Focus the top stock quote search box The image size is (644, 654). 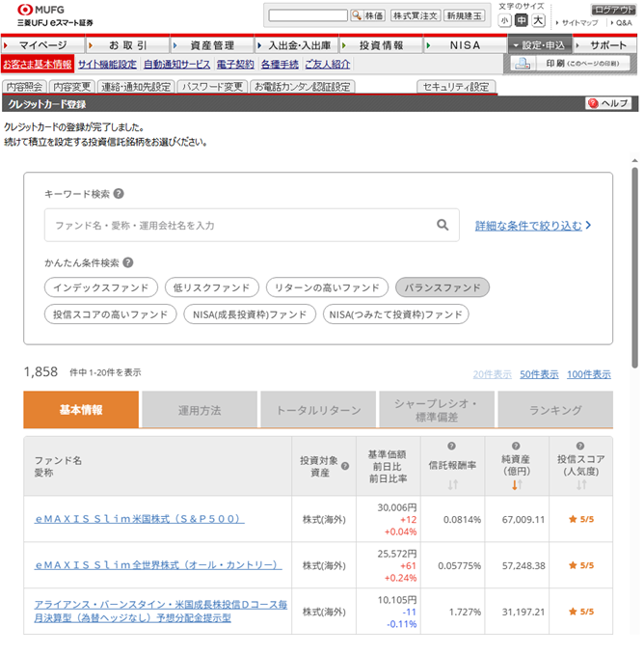coord(308,15)
